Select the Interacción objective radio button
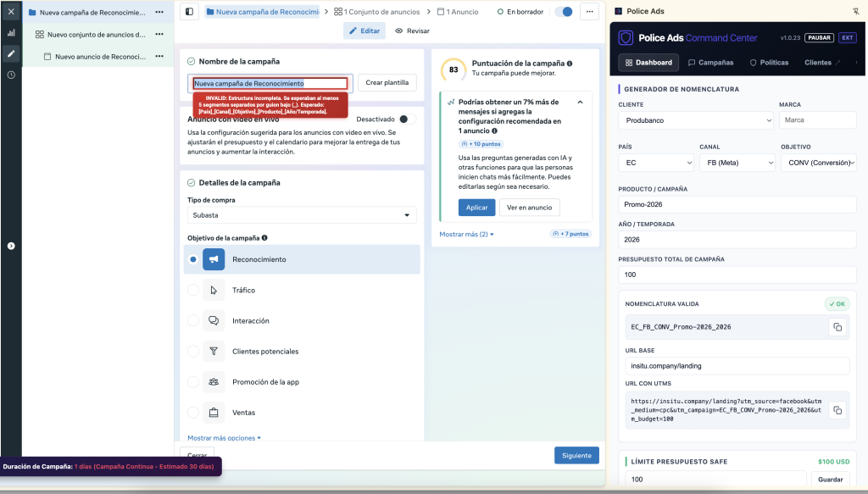The width and height of the screenshot is (868, 494). (192, 320)
